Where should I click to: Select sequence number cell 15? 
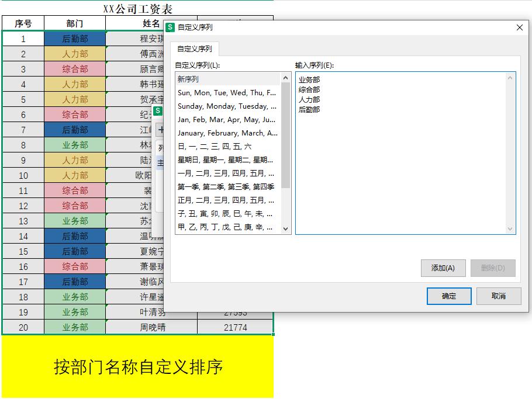(x=23, y=252)
